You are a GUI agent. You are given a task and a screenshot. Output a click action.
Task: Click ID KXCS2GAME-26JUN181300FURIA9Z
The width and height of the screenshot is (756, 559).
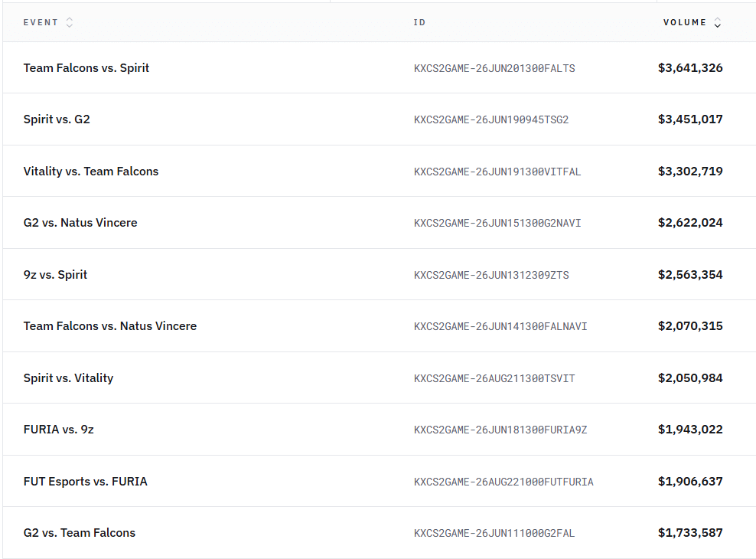coord(500,430)
